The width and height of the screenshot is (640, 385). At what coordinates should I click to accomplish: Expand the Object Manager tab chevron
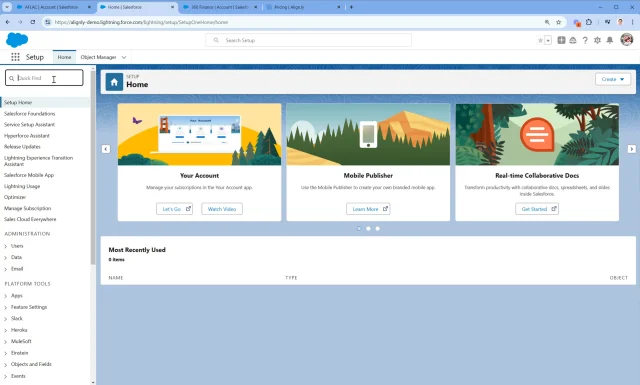pyautogui.click(x=124, y=58)
